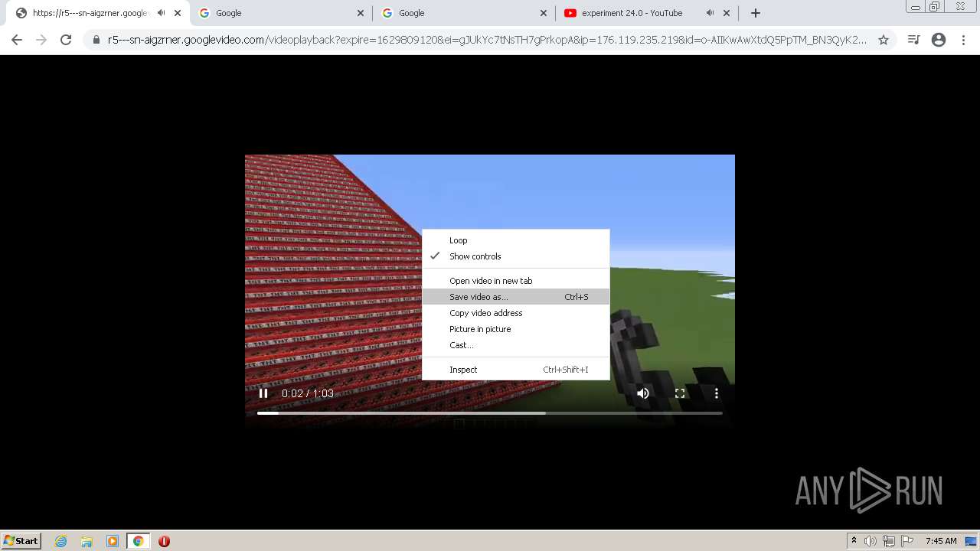
Task: Close the second Google tab
Action: (x=544, y=13)
